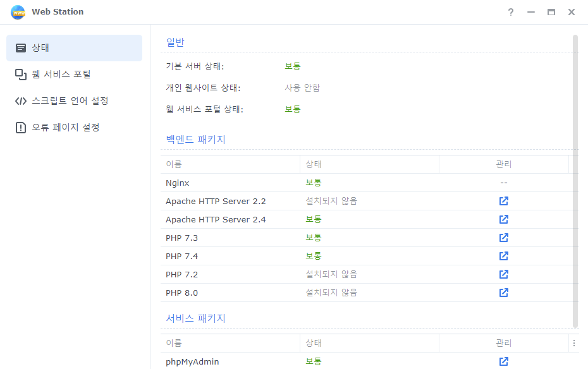Screen dimensions: 588x369
Task: Click the 보통 status for Nginx
Action: [x=314, y=183]
